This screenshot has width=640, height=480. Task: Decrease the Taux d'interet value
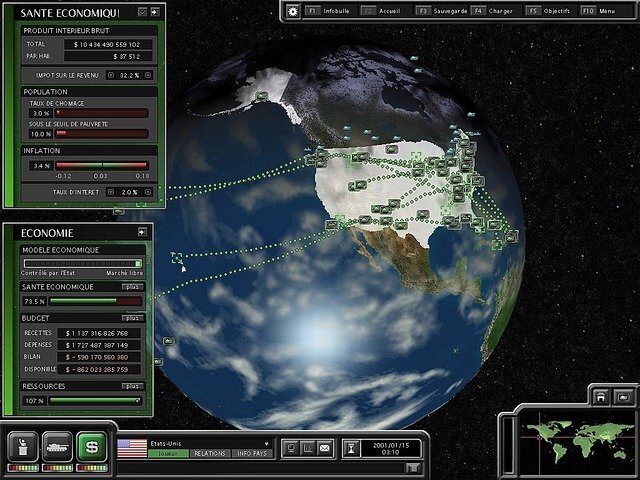(x=111, y=192)
